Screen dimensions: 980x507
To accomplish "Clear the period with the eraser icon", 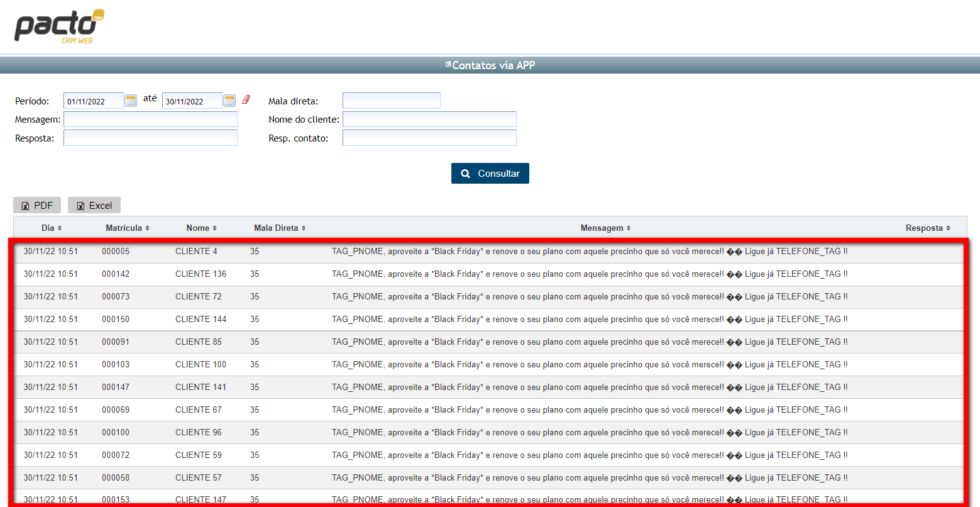I will 246,99.
